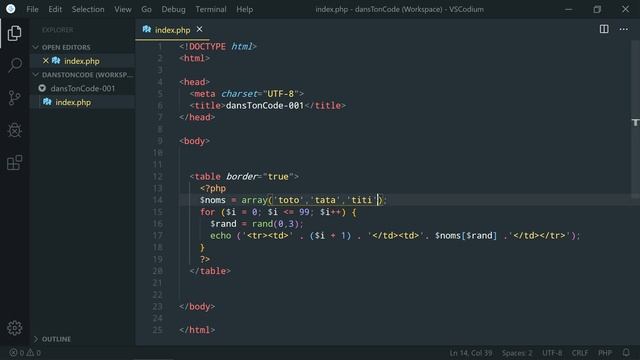Click the EXPLORER panel title
Image resolution: width=640 pixels, height=360 pixels.
click(x=58, y=30)
